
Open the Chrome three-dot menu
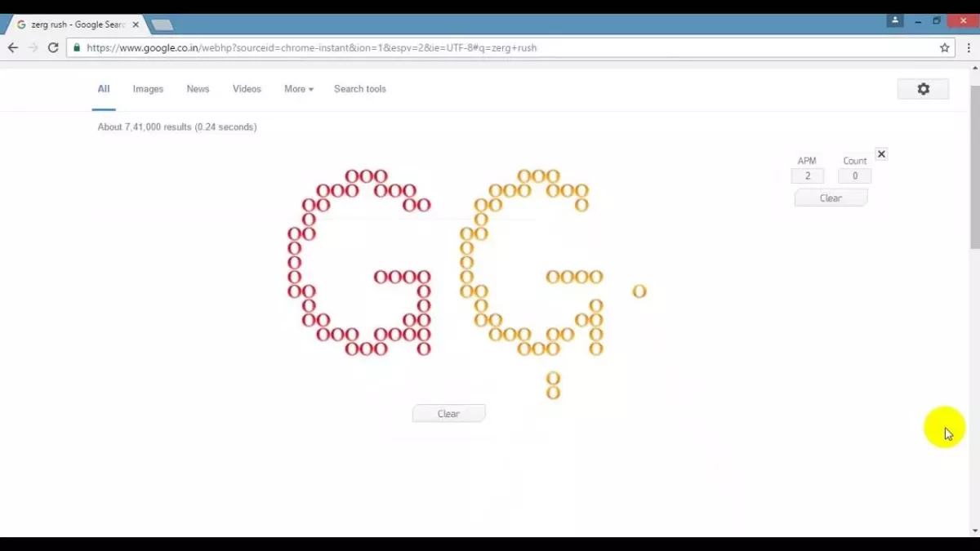(969, 48)
